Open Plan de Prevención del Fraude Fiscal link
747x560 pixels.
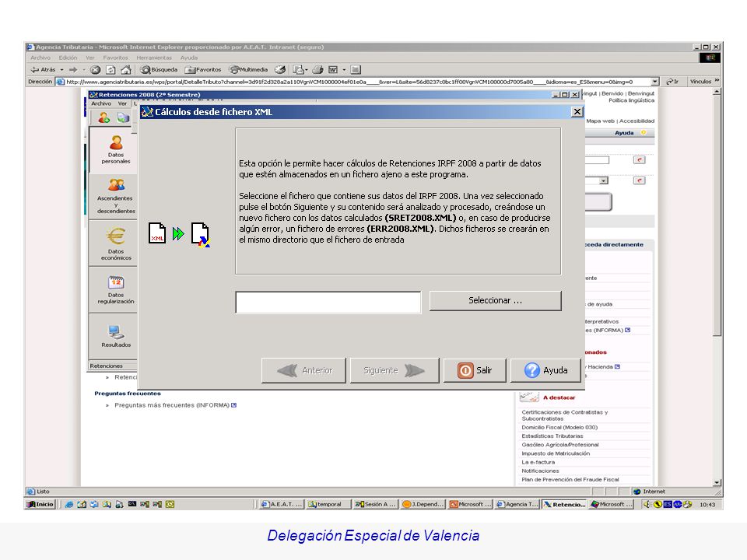(570, 480)
